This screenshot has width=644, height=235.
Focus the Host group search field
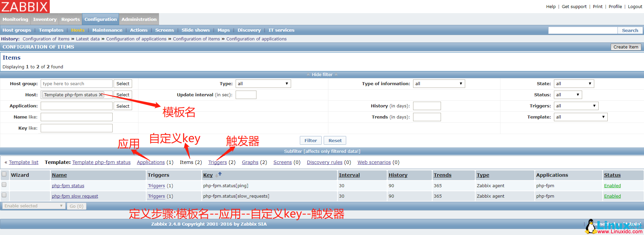tap(77, 83)
